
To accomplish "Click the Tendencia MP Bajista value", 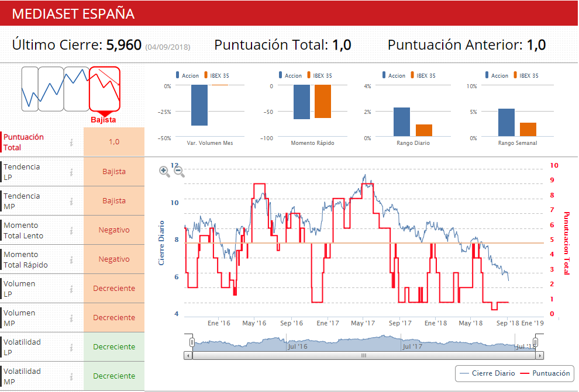I will point(114,200).
